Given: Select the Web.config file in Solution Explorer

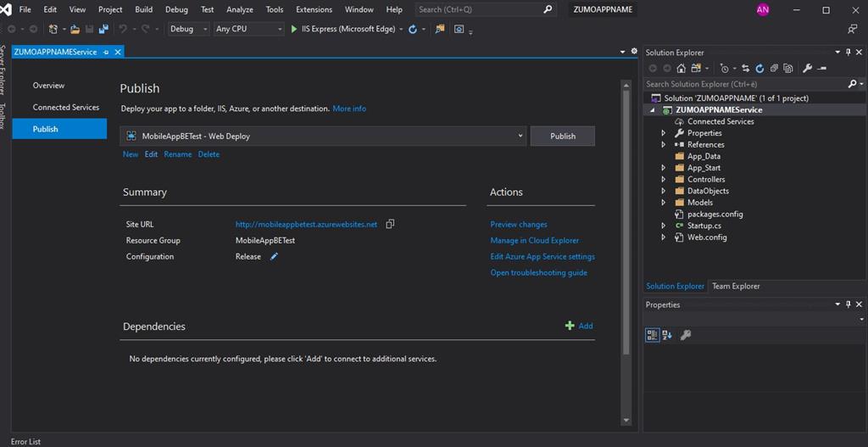Looking at the screenshot, I should coord(707,237).
